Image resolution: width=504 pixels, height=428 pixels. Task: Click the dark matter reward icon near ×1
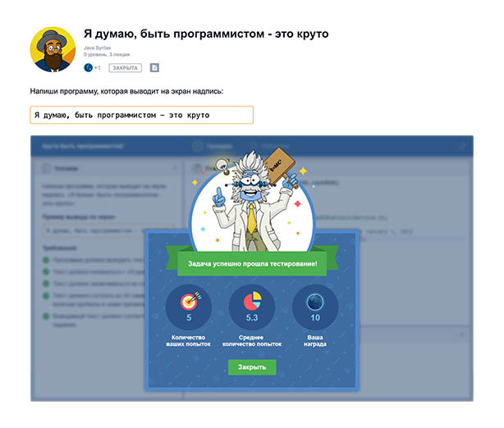tap(88, 68)
